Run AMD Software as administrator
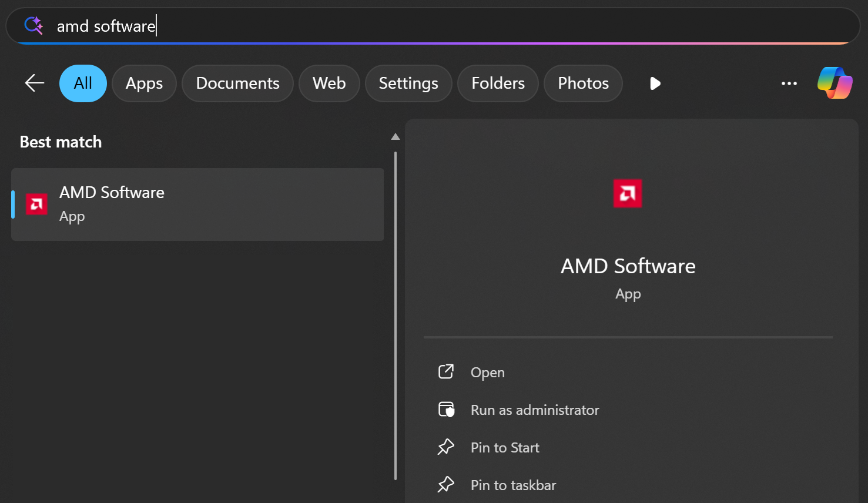Viewport: 868px width, 503px height. tap(534, 410)
